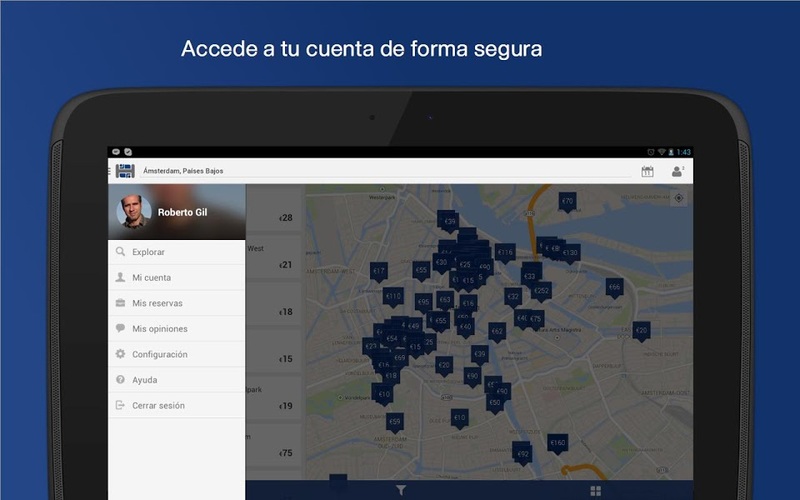
Task: Select the €23 map price marker
Action: pyautogui.click(x=371, y=347)
